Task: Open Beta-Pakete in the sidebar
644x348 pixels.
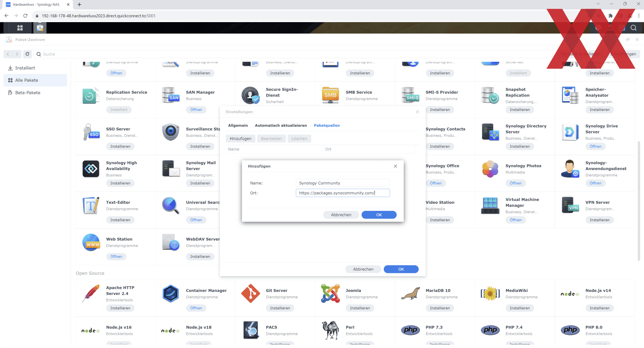Action: [x=35, y=93]
